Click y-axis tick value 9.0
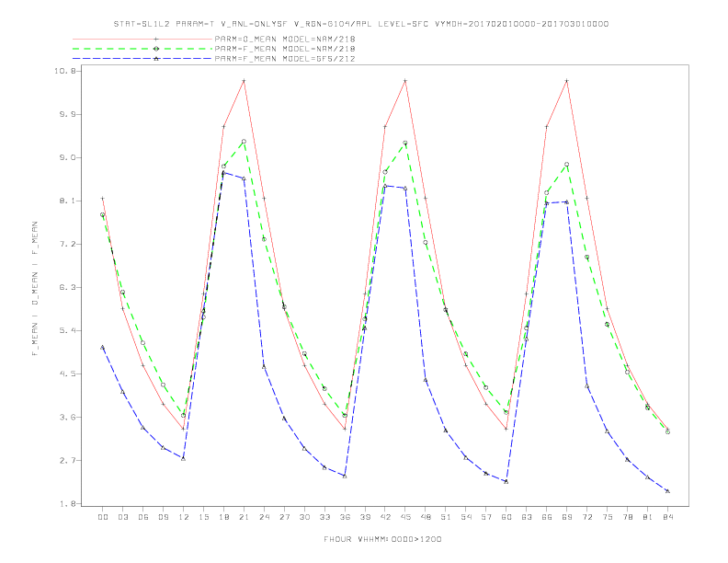The width and height of the screenshot is (728, 563). [x=67, y=157]
